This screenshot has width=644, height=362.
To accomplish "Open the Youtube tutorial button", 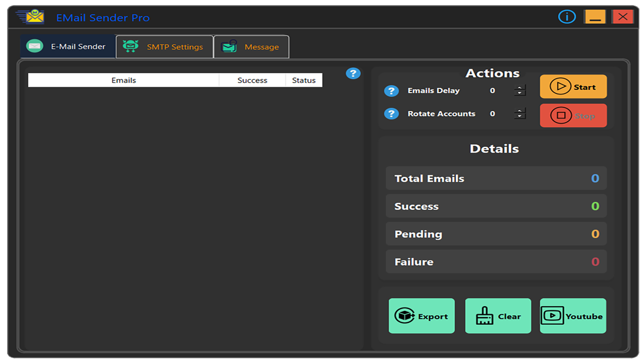I will [x=573, y=316].
